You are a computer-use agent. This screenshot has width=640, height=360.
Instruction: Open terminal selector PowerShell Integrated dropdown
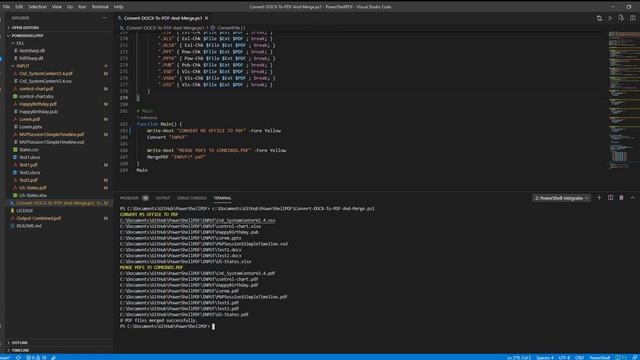pos(561,198)
